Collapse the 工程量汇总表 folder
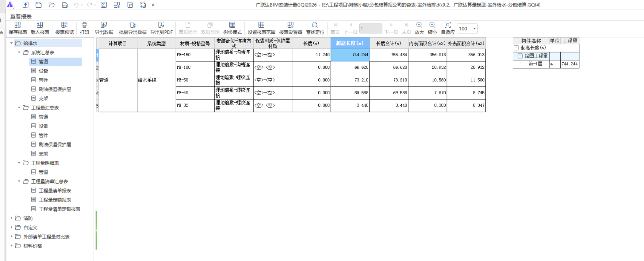 coord(19,107)
